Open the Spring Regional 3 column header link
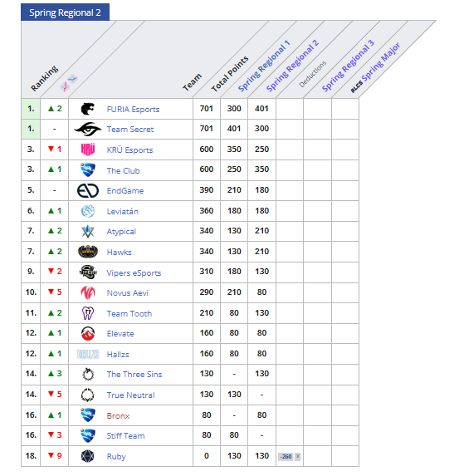The image size is (464, 476). (348, 66)
